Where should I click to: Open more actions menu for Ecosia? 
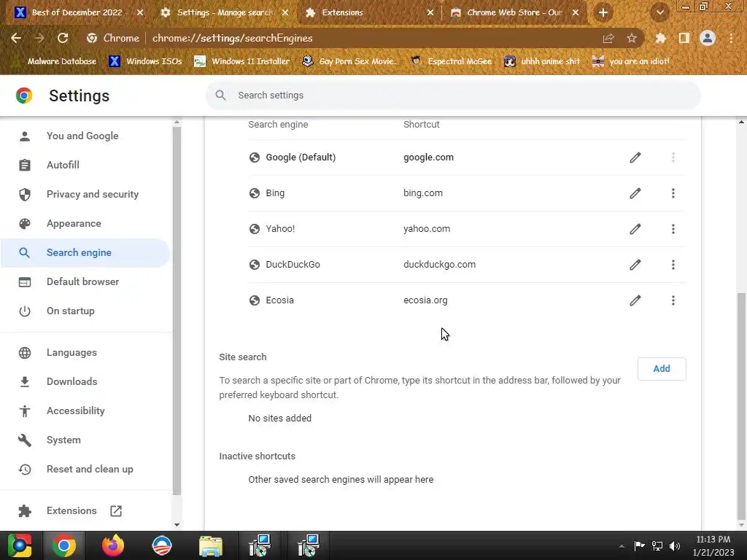point(673,300)
